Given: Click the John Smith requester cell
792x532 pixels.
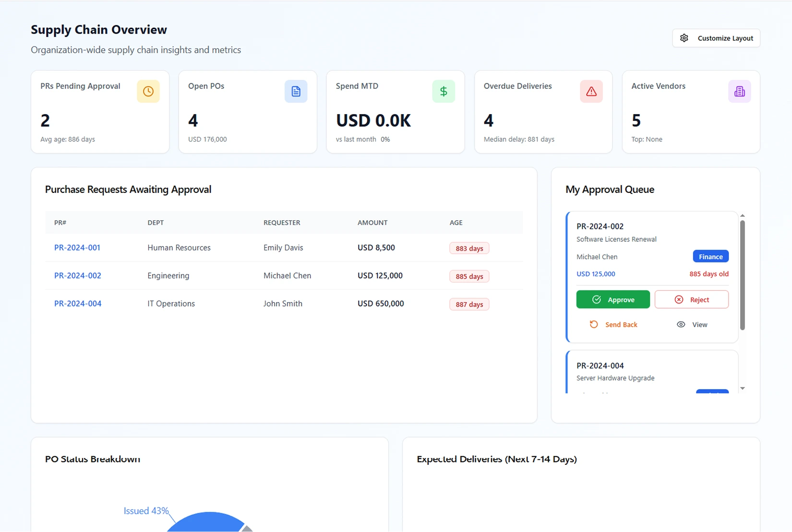Looking at the screenshot, I should [x=283, y=303].
